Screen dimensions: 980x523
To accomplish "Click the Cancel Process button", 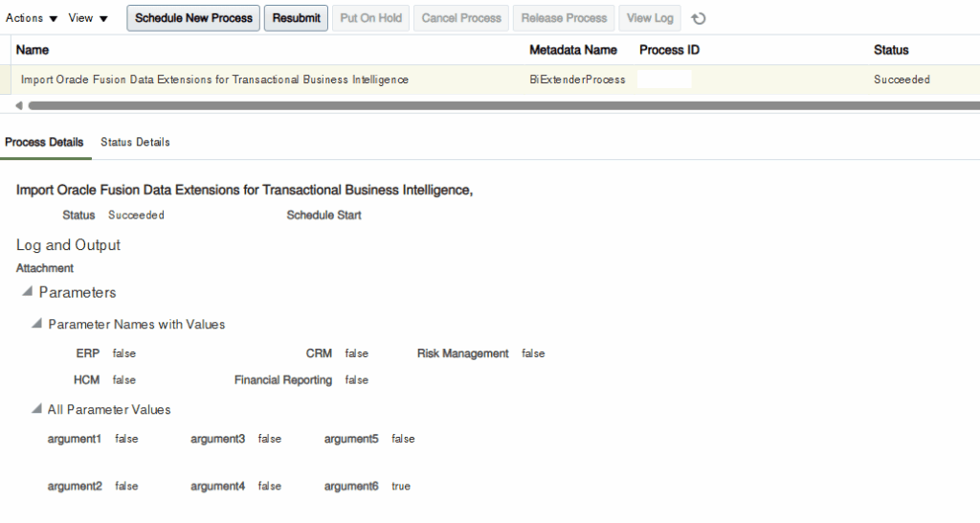I will pos(461,18).
